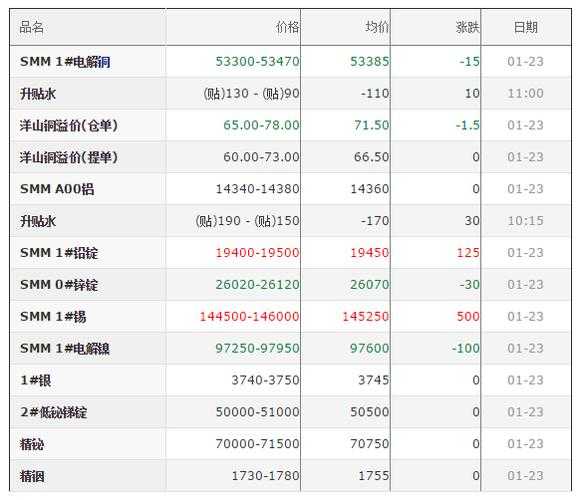Image resolution: width=582 pixels, height=500 pixels.
Task: Select price range 3740-3750
Action: (265, 380)
